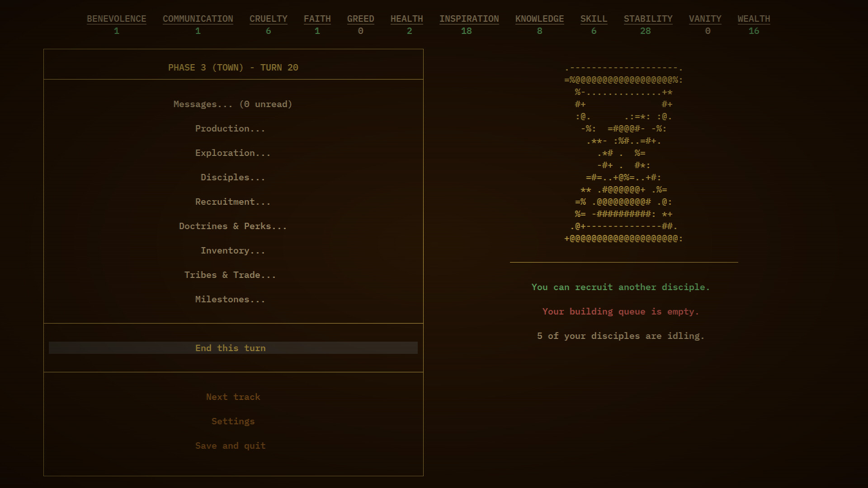Click the CRUELTY stat label

[268, 19]
